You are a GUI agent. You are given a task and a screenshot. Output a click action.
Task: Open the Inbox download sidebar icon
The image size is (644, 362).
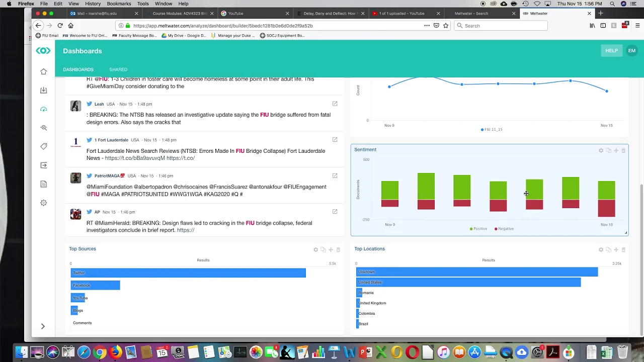point(43,90)
